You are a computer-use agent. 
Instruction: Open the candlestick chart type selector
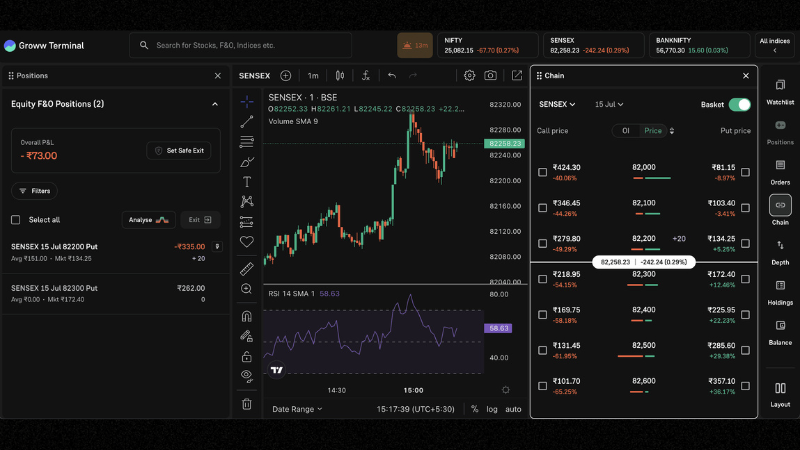(340, 75)
